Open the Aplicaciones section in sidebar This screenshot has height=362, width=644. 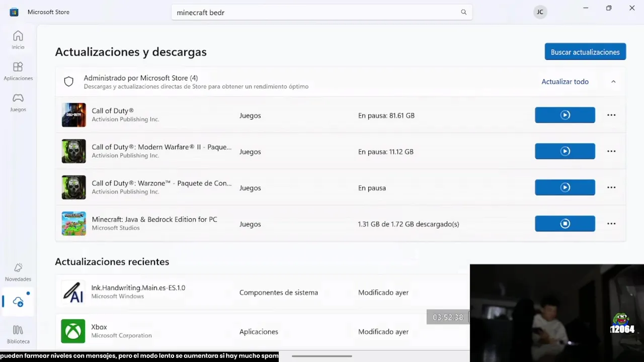(18, 71)
